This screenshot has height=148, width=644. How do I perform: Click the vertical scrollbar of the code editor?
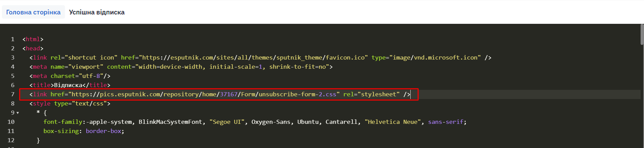pyautogui.click(x=642, y=34)
